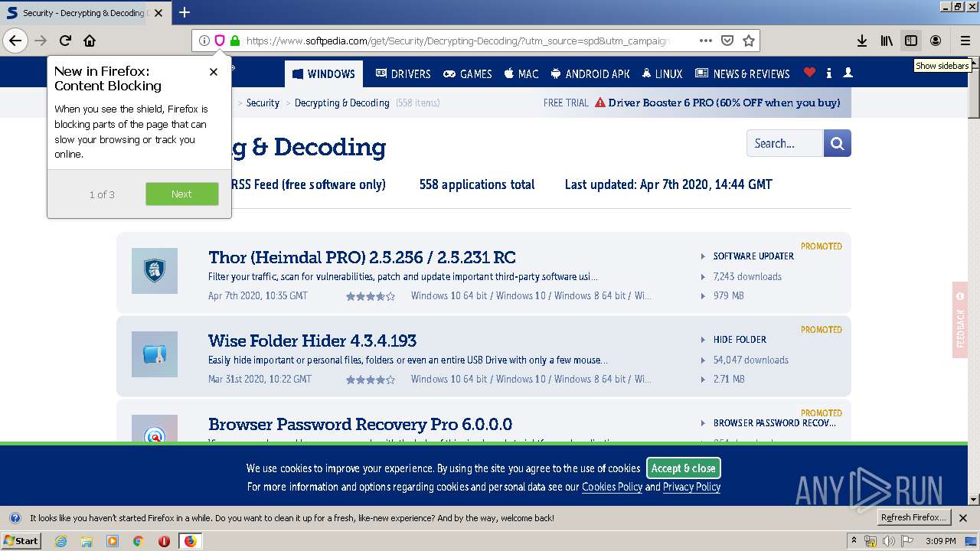Viewport: 980px width, 551px height.
Task: Click the Thor shield thumbnail
Action: click(x=155, y=271)
